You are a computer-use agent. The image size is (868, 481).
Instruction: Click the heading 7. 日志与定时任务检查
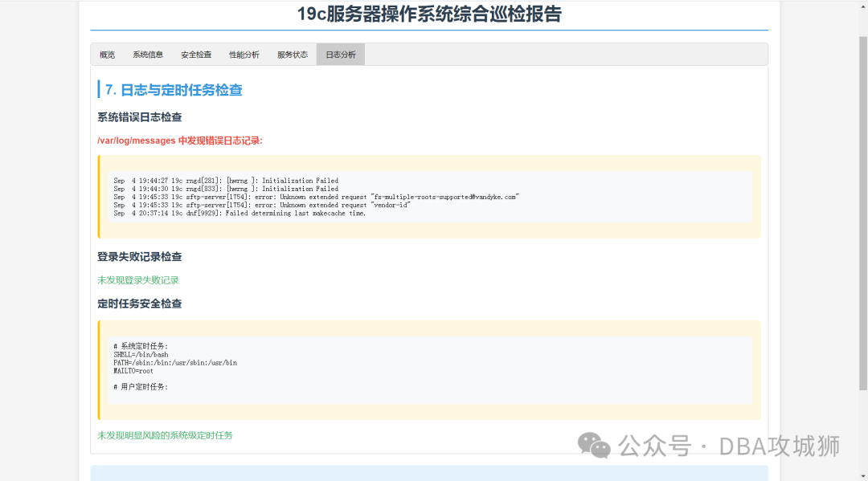pos(174,90)
